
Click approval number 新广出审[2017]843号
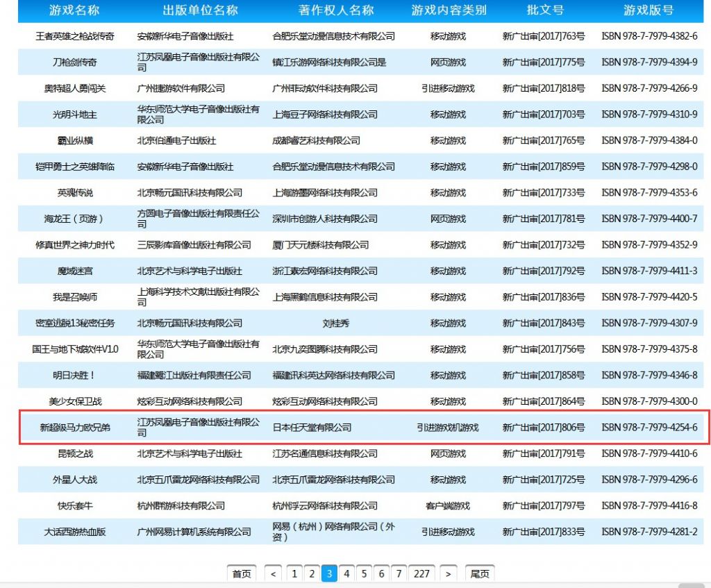pos(544,324)
